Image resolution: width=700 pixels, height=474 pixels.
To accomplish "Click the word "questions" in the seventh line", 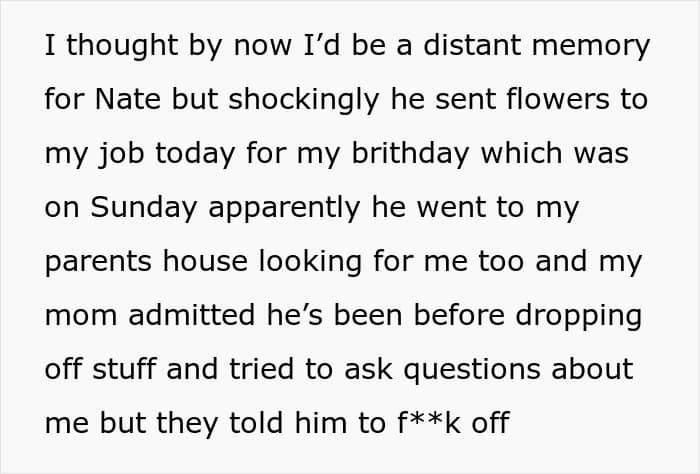I will tap(472, 370).
